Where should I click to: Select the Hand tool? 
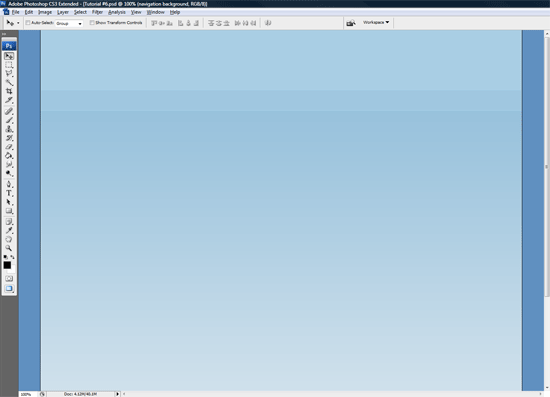9,239
